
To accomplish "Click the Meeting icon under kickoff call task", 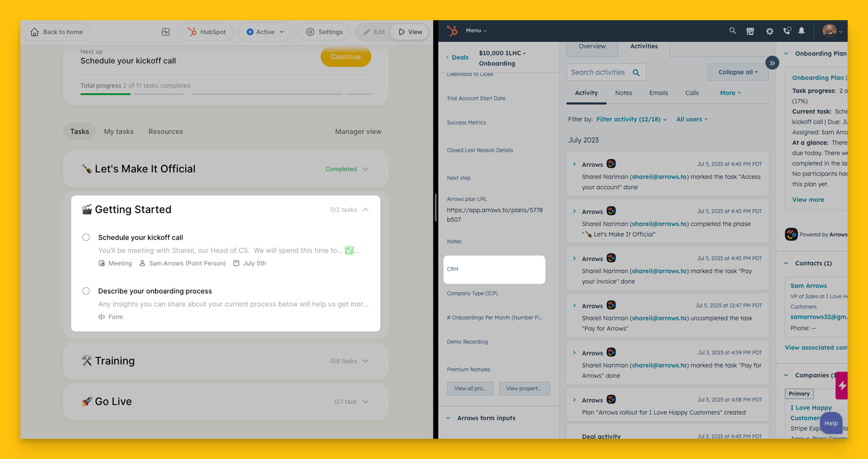I will [x=102, y=263].
